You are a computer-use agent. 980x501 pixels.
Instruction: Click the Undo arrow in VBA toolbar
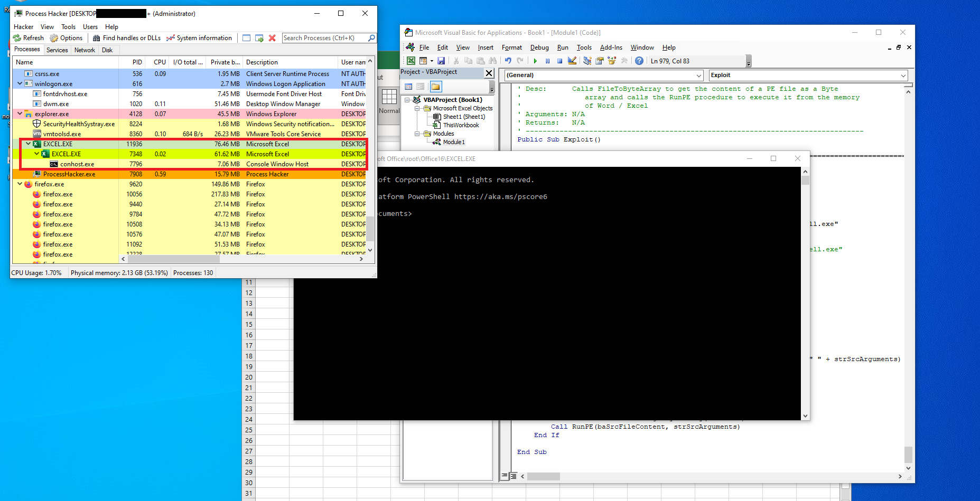pos(508,61)
